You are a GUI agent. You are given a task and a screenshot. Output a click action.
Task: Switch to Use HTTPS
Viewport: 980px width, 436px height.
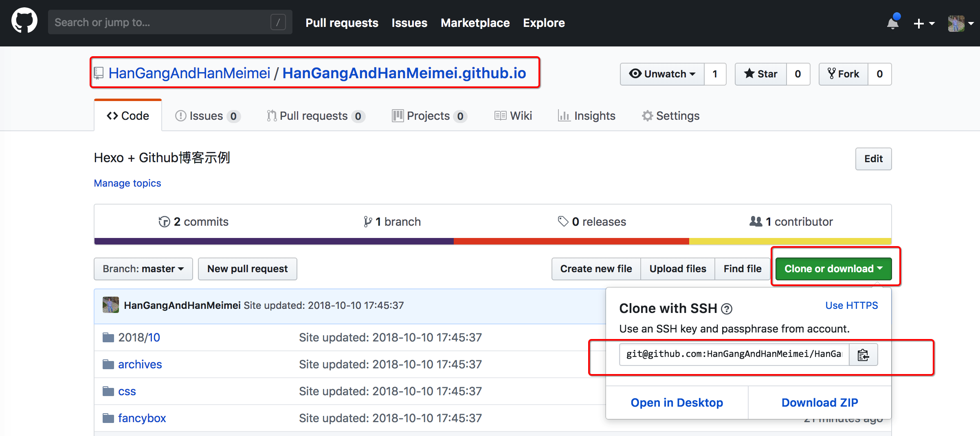(852, 306)
